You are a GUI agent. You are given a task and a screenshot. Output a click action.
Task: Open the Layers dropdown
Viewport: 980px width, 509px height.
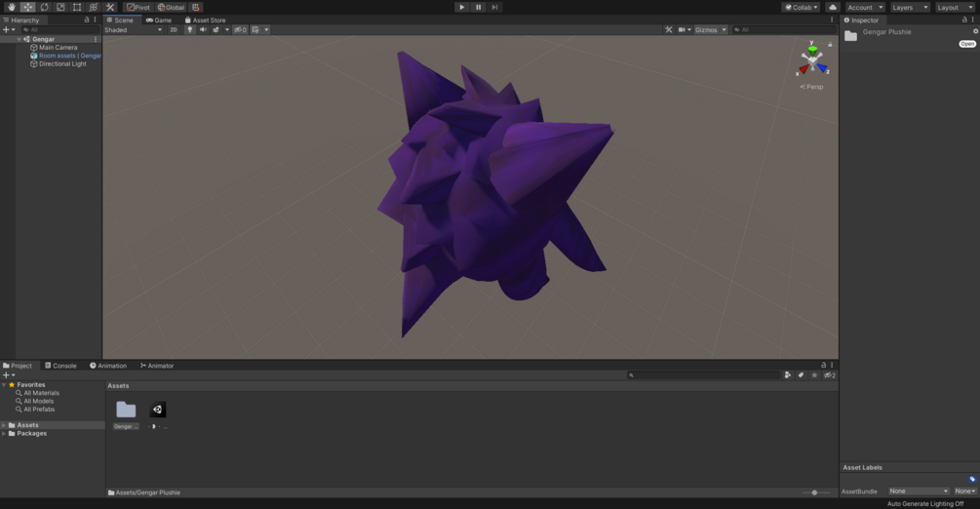point(910,7)
